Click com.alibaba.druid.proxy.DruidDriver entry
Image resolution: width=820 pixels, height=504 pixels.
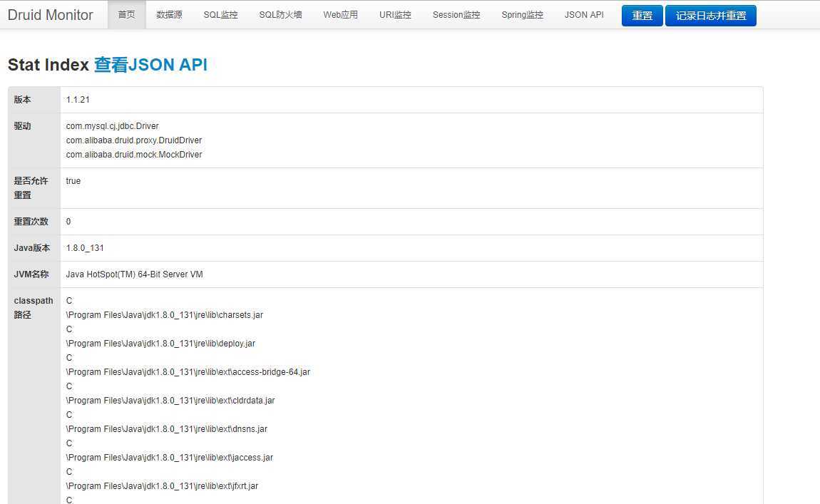coord(134,140)
